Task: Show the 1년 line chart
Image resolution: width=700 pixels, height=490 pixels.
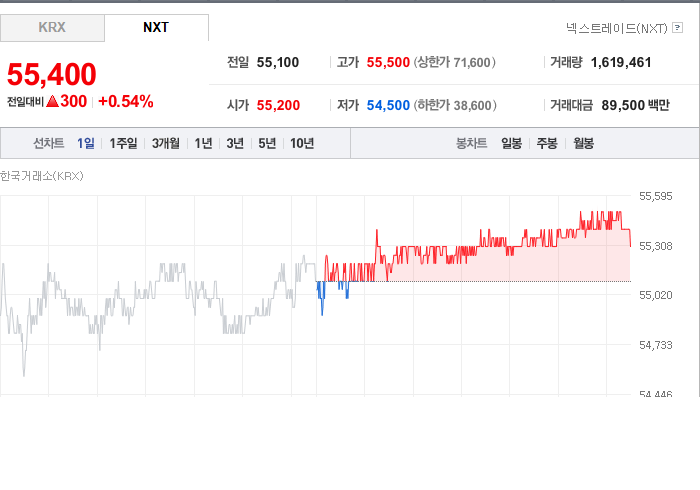Action: [x=203, y=143]
